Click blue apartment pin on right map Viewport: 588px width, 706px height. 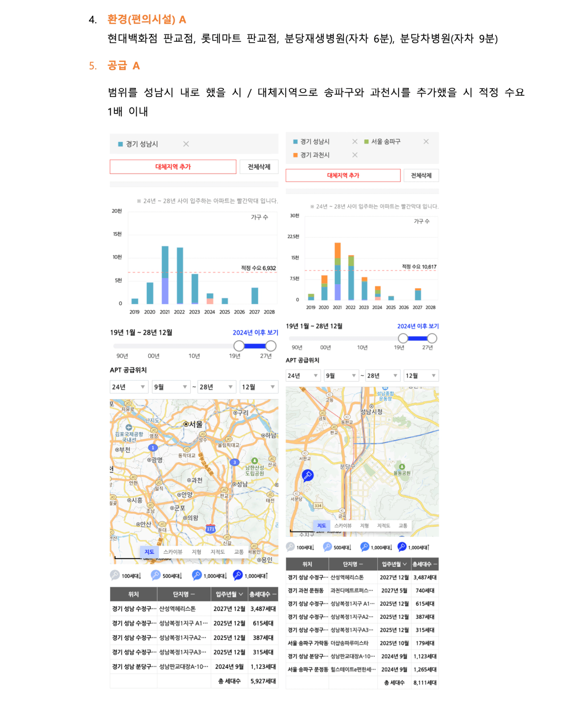pyautogui.click(x=308, y=475)
